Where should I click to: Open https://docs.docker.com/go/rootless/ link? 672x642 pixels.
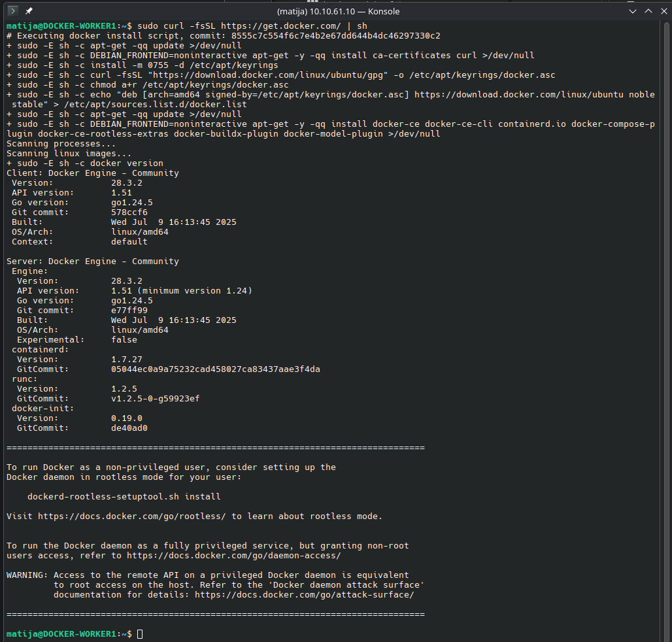(x=131, y=516)
